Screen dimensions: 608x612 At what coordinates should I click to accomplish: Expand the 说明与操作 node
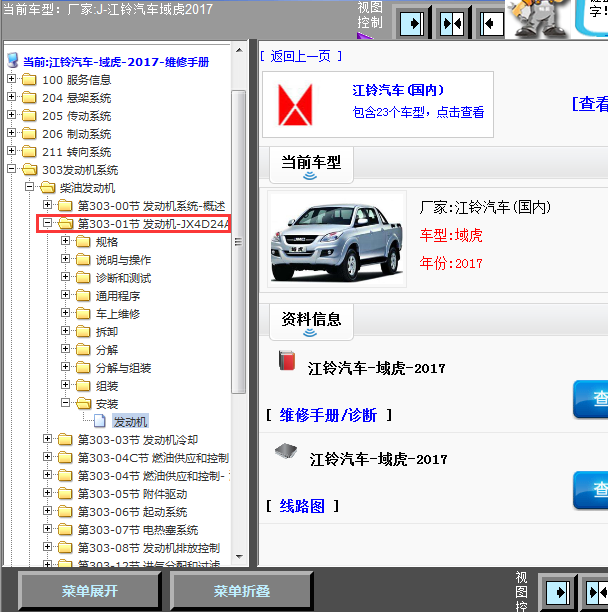(65, 258)
